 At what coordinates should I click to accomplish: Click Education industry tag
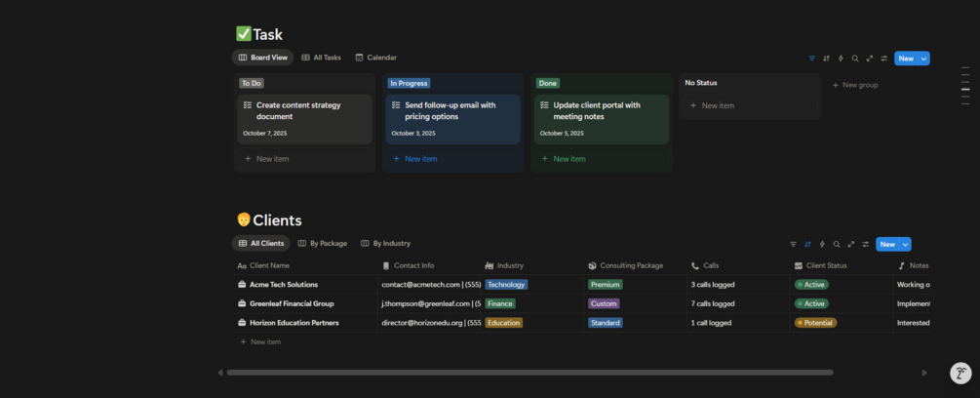point(504,323)
